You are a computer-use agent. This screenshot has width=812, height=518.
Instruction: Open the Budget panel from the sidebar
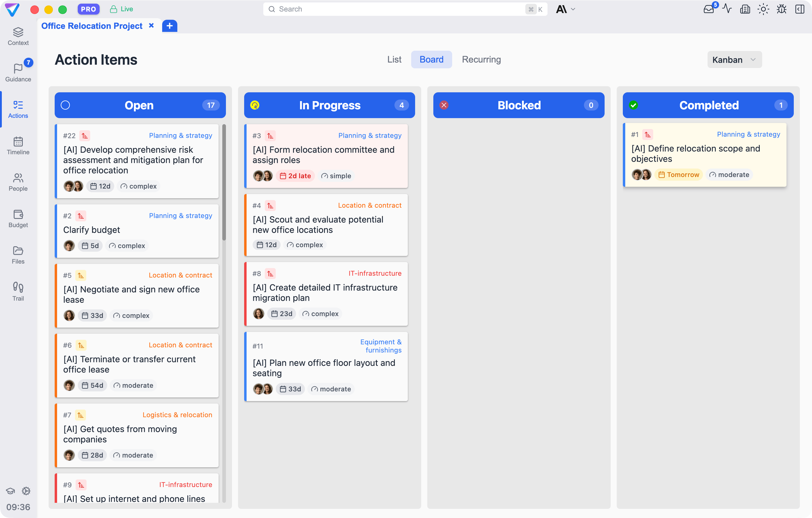(18, 219)
